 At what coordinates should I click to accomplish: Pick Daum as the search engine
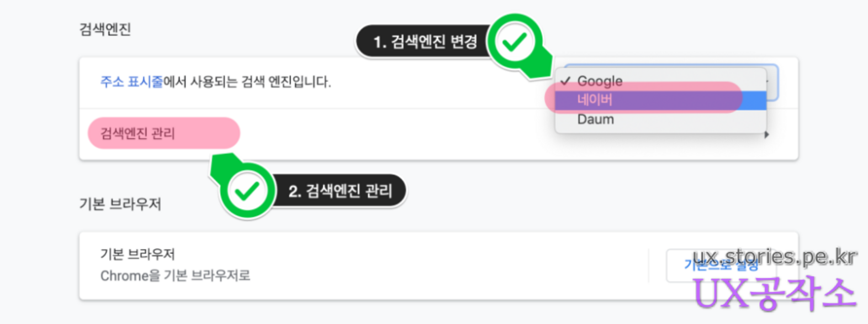(x=595, y=119)
